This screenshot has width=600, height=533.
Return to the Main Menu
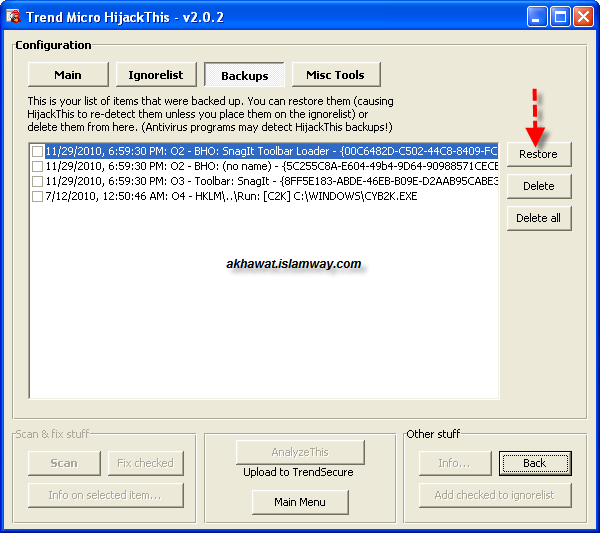(300, 502)
